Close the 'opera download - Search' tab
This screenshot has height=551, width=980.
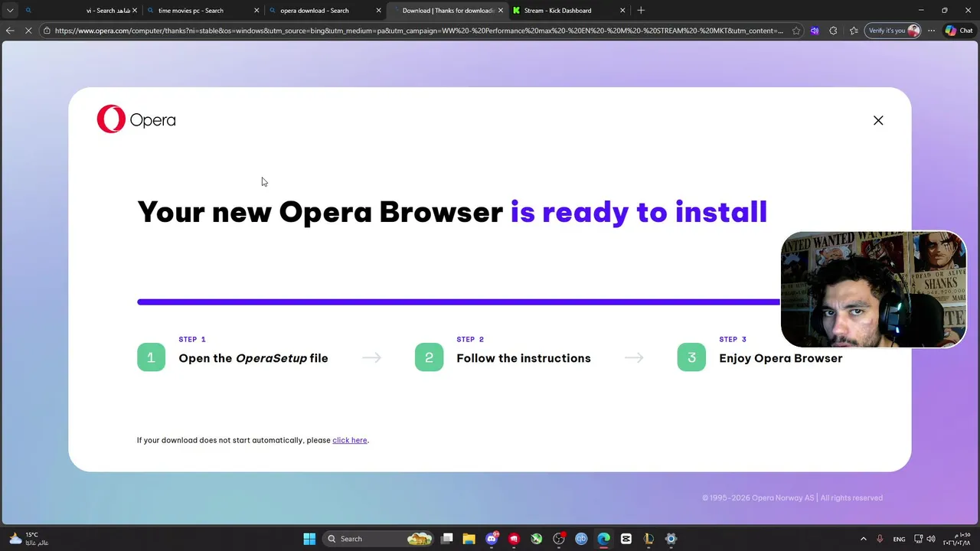378,11
